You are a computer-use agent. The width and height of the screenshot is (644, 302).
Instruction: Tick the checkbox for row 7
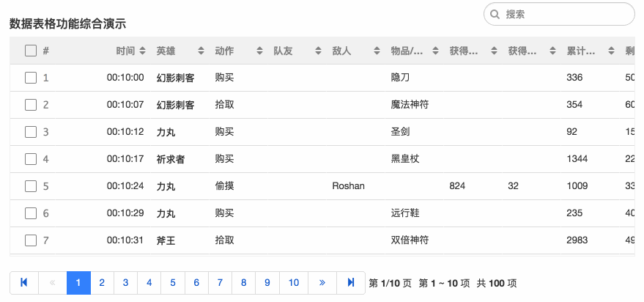tap(30, 240)
